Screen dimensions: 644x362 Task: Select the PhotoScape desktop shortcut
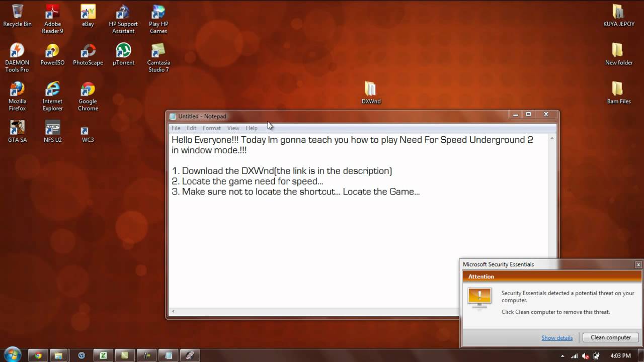coord(88,55)
